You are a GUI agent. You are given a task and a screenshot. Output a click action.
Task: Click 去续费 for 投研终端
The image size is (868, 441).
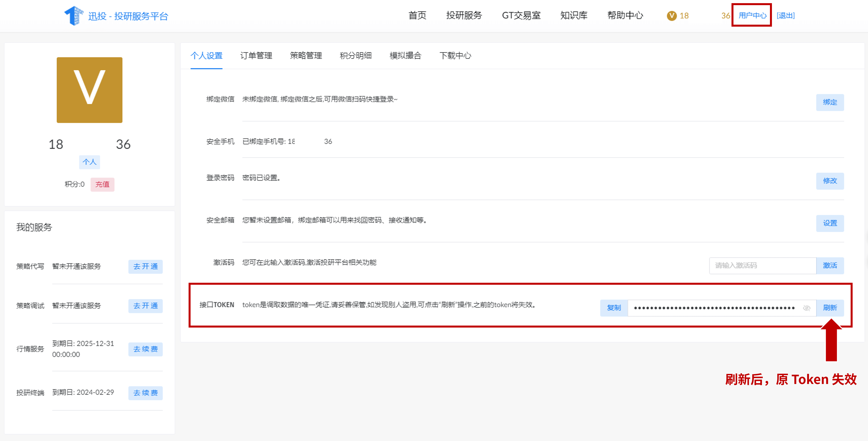145,393
